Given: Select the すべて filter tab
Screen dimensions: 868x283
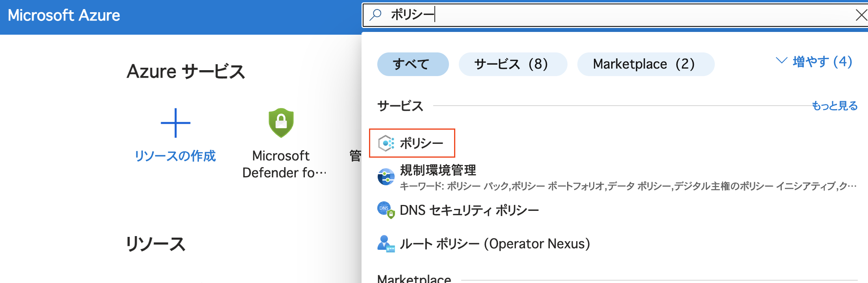Looking at the screenshot, I should pos(413,64).
